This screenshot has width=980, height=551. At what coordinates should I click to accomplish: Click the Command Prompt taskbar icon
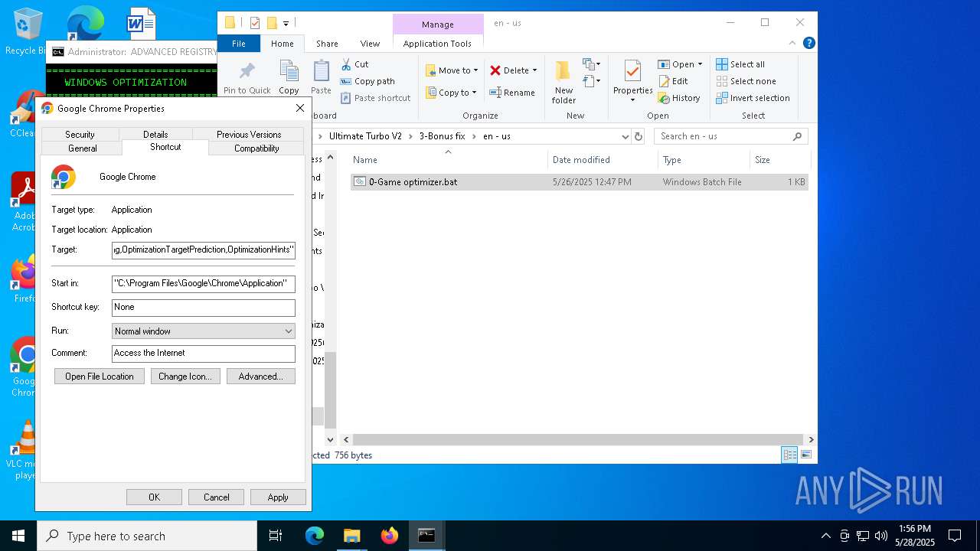pos(426,536)
